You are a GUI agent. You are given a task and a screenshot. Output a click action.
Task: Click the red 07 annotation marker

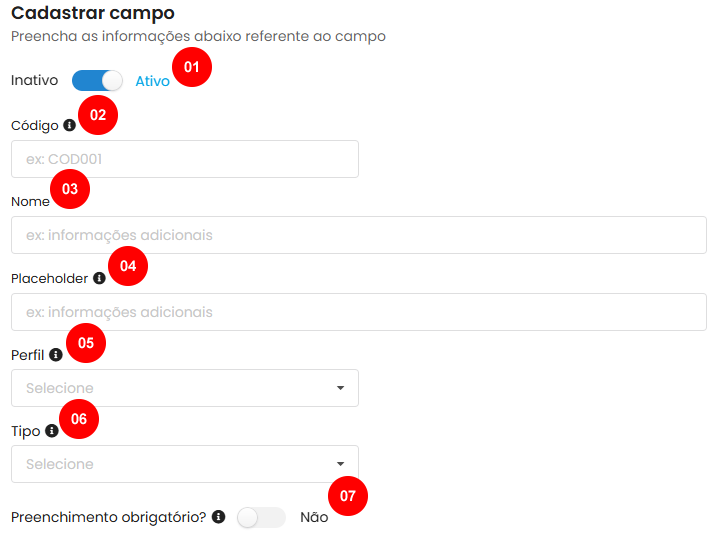pyautogui.click(x=348, y=496)
